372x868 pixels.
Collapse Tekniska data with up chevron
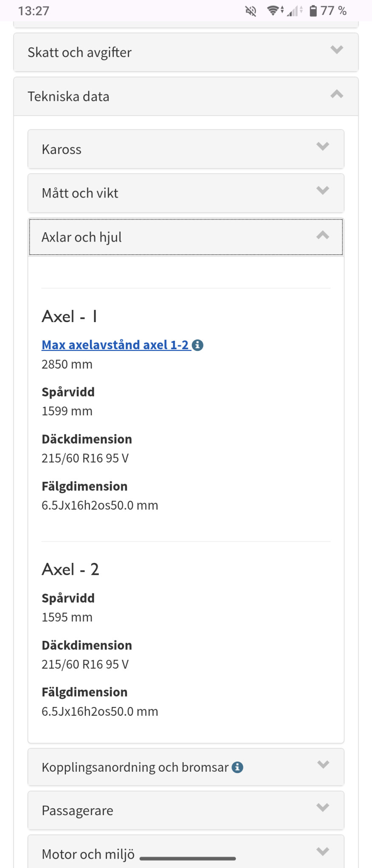337,94
